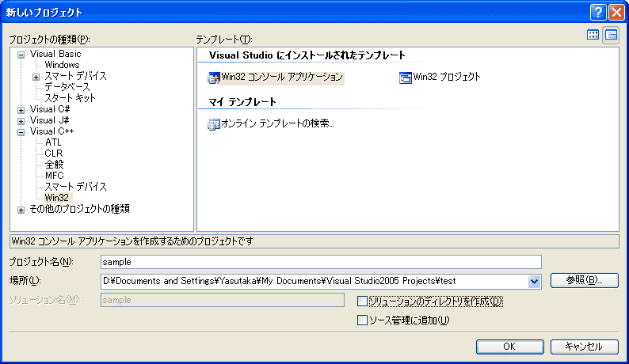
Task: Collapse the Visual C++ node
Action: pos(21,132)
